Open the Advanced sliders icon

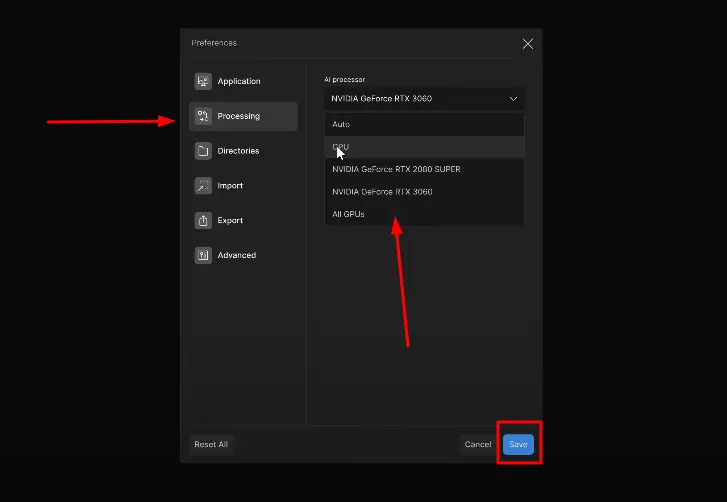[203, 255]
